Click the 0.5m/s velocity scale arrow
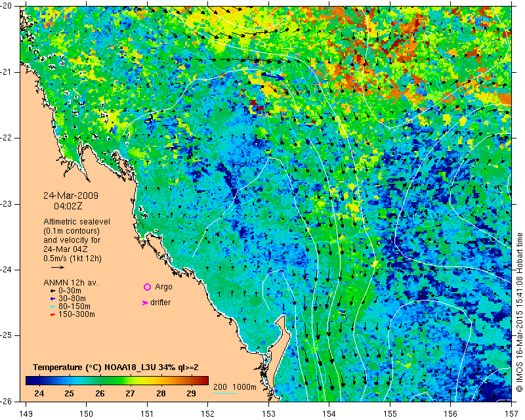525x420 pixels. click(x=58, y=267)
